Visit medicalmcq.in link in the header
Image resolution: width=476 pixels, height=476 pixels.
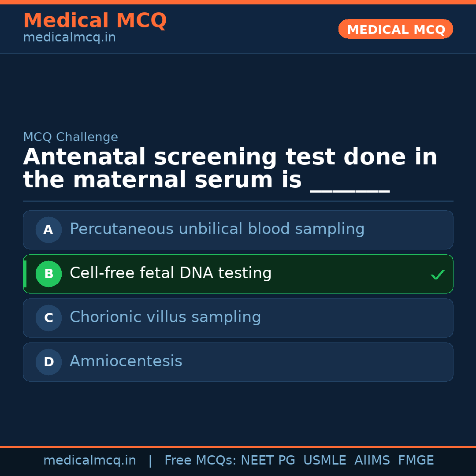coord(69,38)
